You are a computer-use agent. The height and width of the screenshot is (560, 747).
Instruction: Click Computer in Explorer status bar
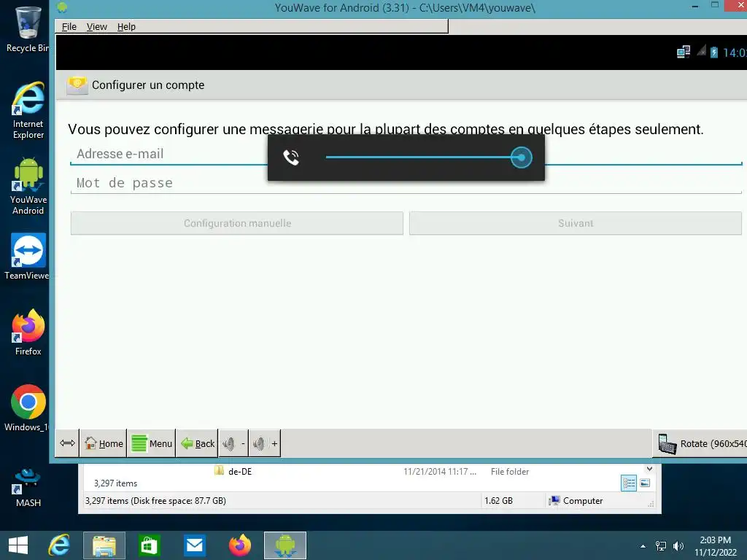point(576,501)
